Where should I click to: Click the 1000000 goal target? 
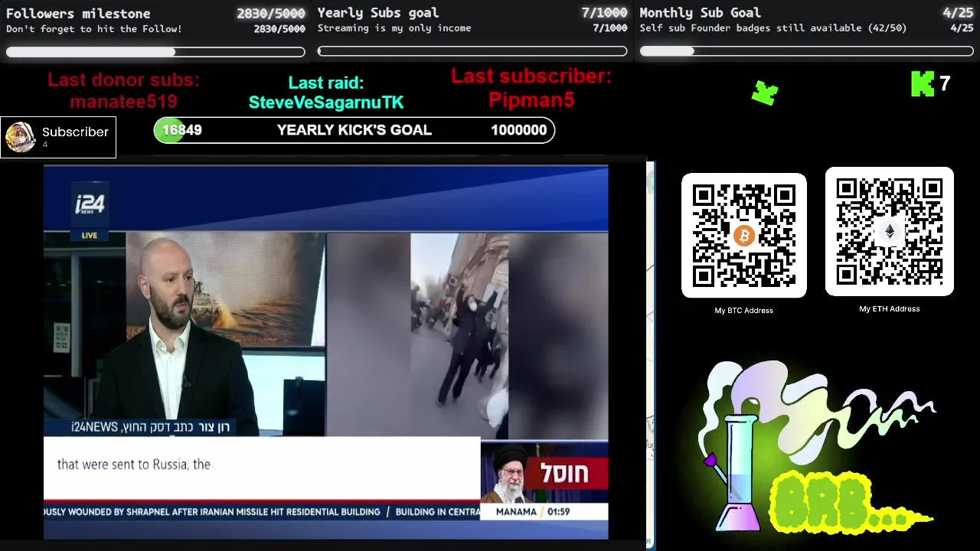(519, 130)
